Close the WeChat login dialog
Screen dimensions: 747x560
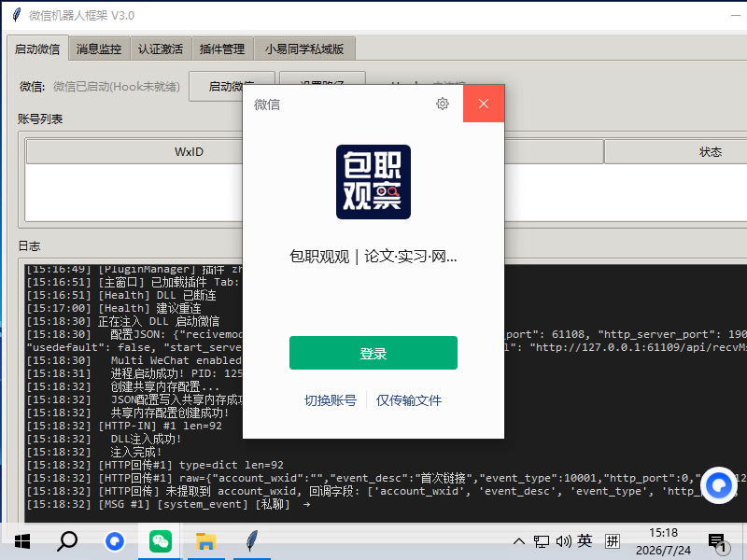click(484, 104)
